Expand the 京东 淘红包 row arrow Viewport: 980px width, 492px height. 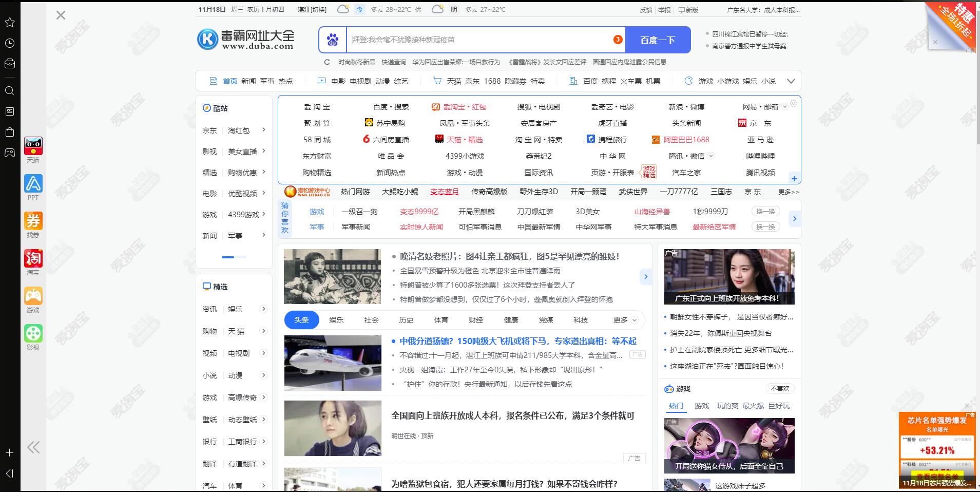pyautogui.click(x=264, y=130)
